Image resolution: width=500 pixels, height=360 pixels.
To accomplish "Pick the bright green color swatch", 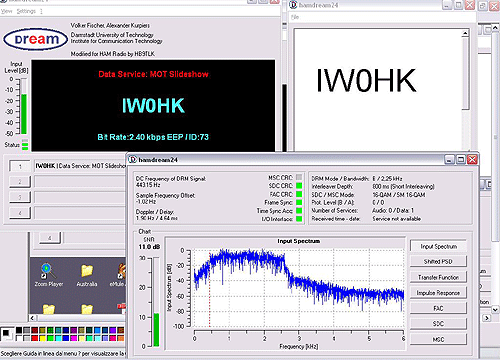I will click(50, 338).
